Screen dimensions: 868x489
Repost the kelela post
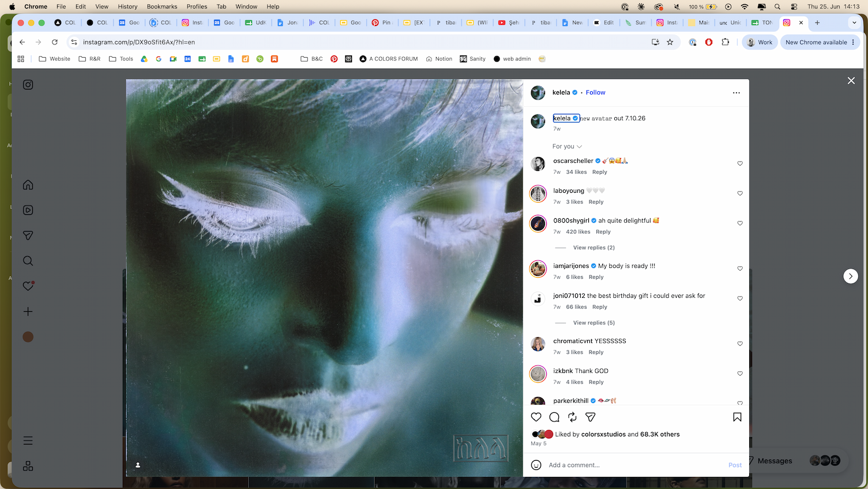coord(572,417)
